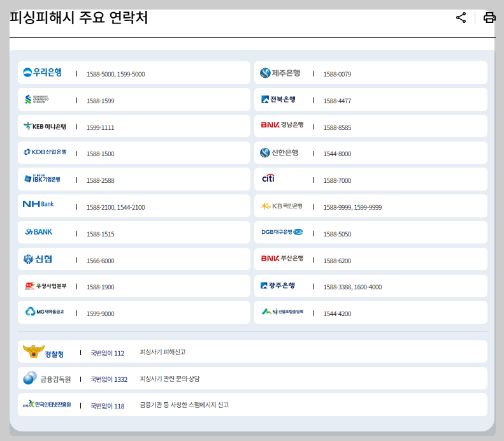Select the number 1588-9999, 1599-9999
The height and width of the screenshot is (441, 504).
pos(352,207)
